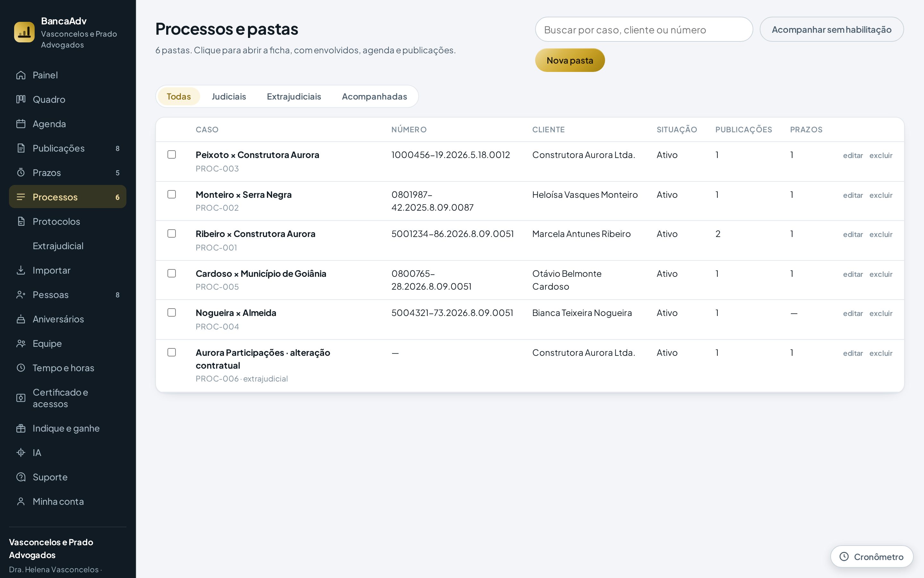This screenshot has width=924, height=578.
Task: Open the Cronômetro timer button
Action: pos(872,556)
